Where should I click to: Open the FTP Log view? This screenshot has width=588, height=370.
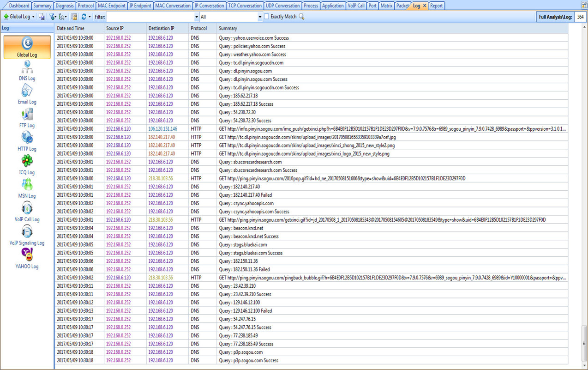[27, 118]
